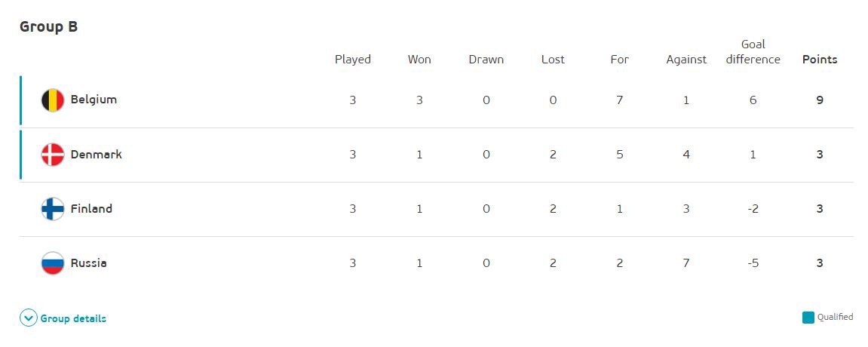Click the Belgium flag icon

[52, 100]
